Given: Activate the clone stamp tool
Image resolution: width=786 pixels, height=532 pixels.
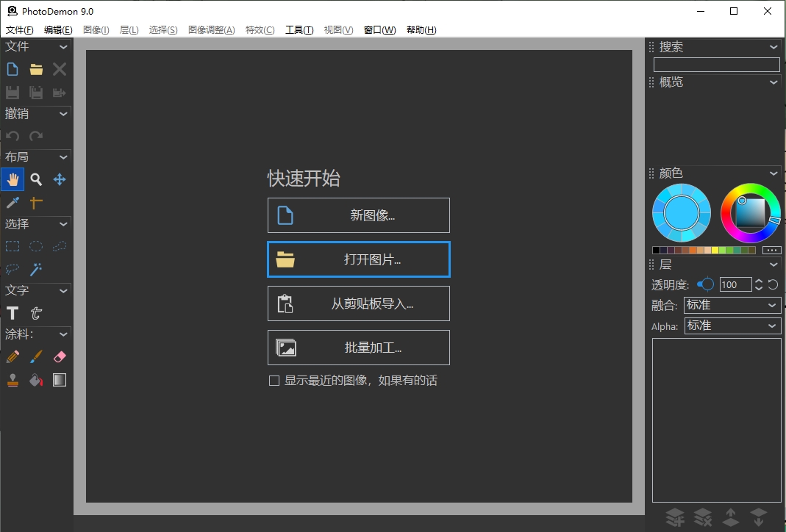Looking at the screenshot, I should [x=12, y=380].
